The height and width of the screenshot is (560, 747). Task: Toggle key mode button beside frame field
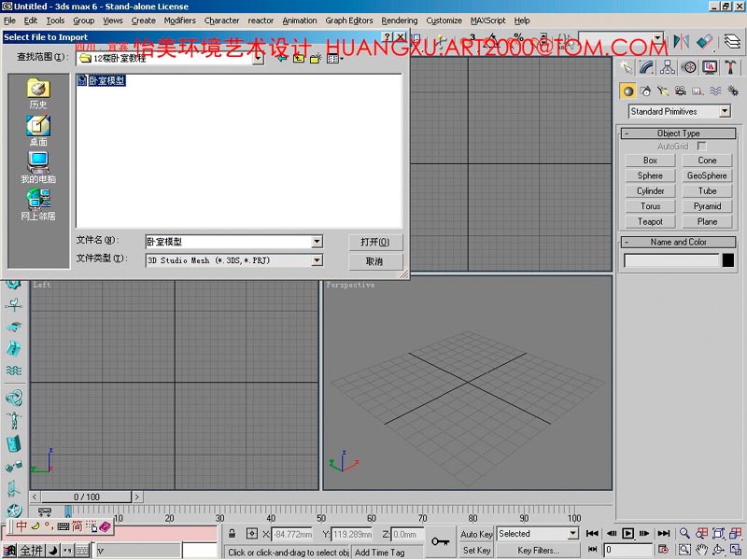tap(592, 550)
